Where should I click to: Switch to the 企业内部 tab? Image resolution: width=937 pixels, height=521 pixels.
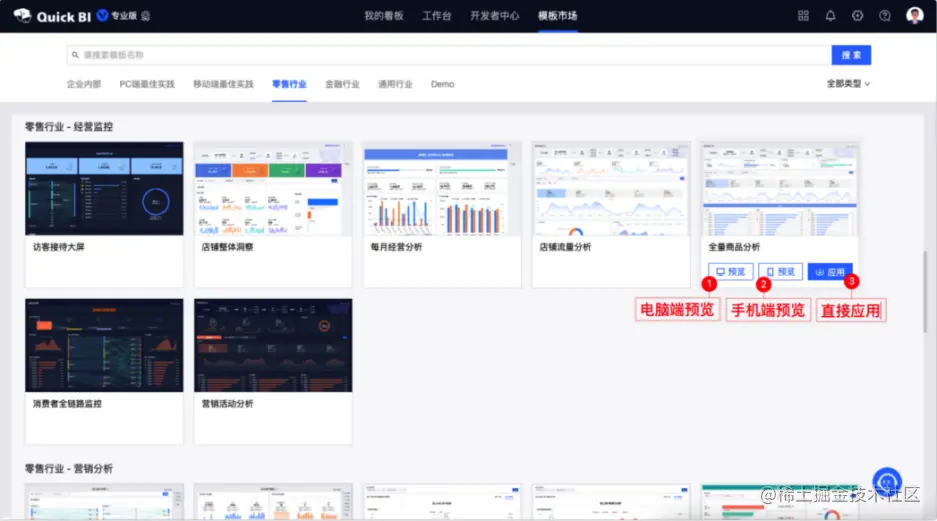point(84,84)
